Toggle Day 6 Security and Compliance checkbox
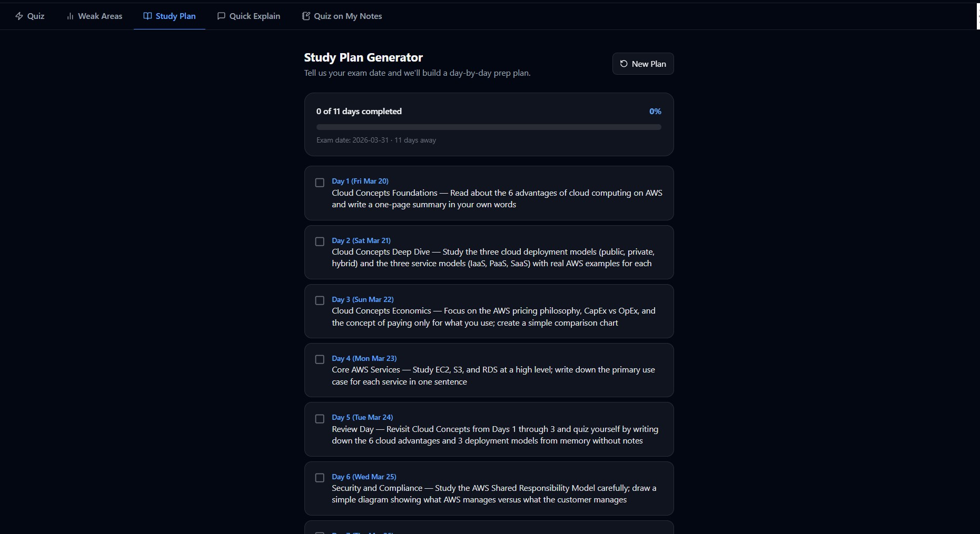The height and width of the screenshot is (534, 980). 320,478
